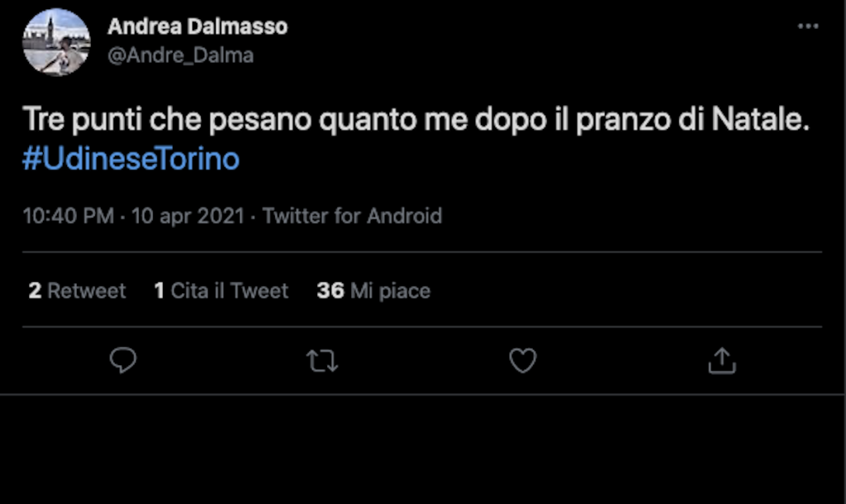
Task: Click the three-dot more options icon
Action: [807, 25]
